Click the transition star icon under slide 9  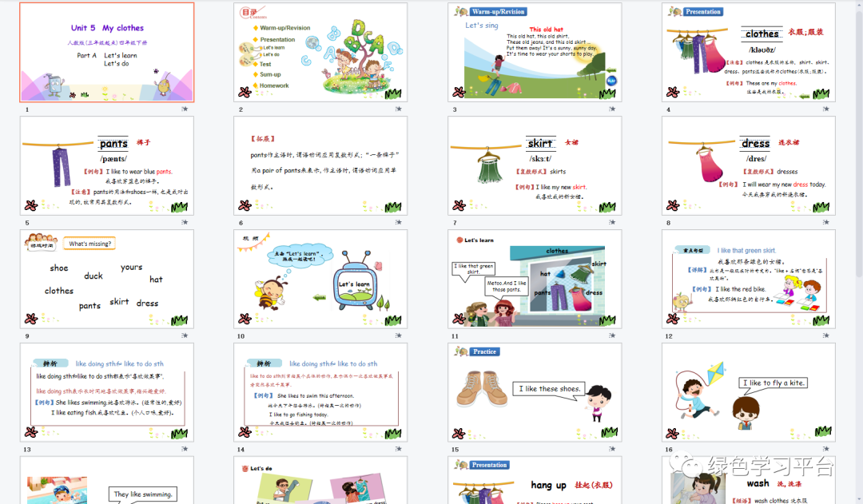(x=185, y=335)
